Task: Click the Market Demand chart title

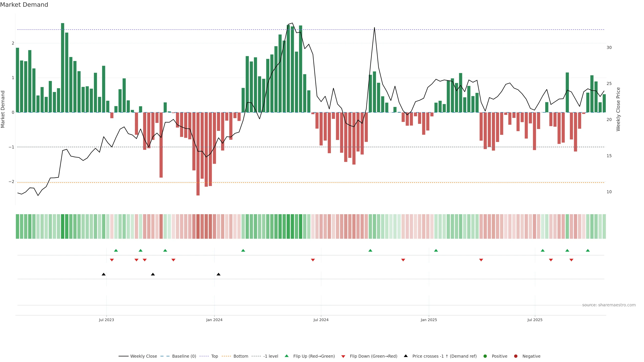Action: pos(24,5)
